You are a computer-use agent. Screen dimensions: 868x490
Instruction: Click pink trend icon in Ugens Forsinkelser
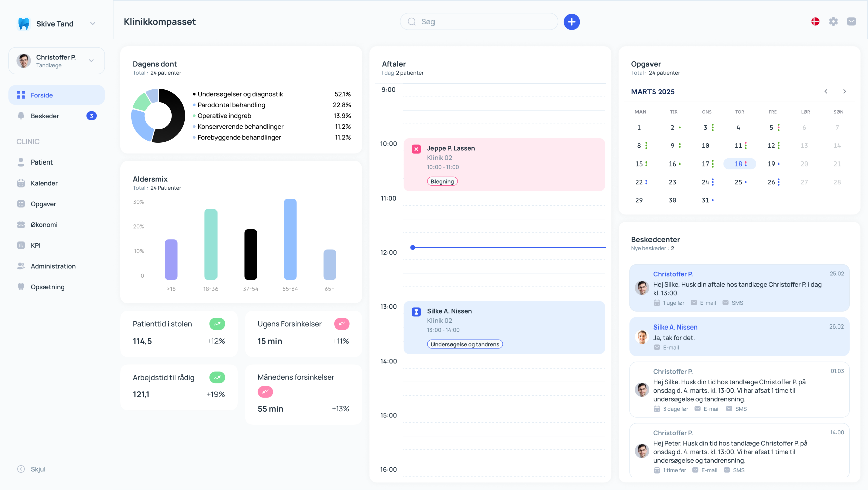[x=342, y=324]
